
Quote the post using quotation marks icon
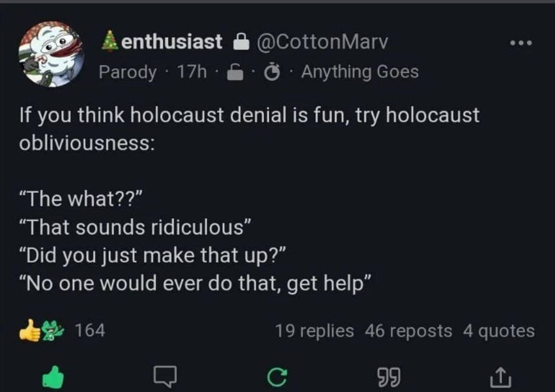coord(389,377)
